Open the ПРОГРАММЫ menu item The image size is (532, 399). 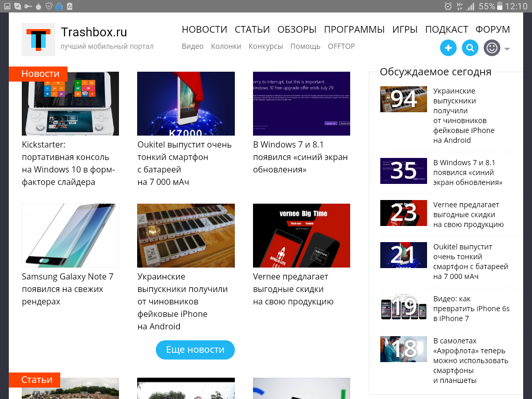[354, 30]
